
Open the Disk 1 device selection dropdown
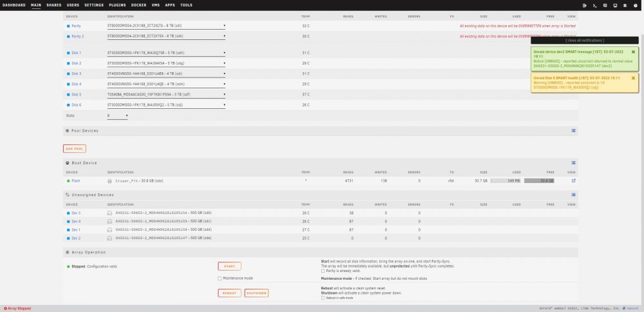click(166, 53)
